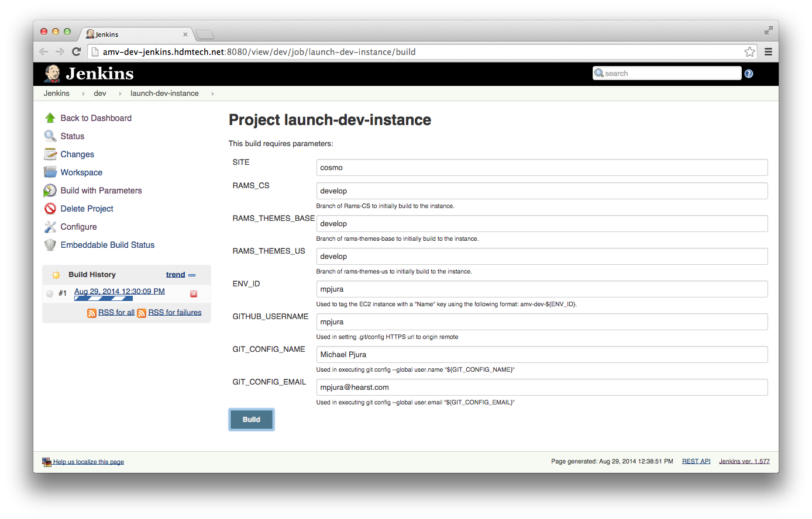Focus the GIT_CONFIG_NAME input field

coord(542,355)
